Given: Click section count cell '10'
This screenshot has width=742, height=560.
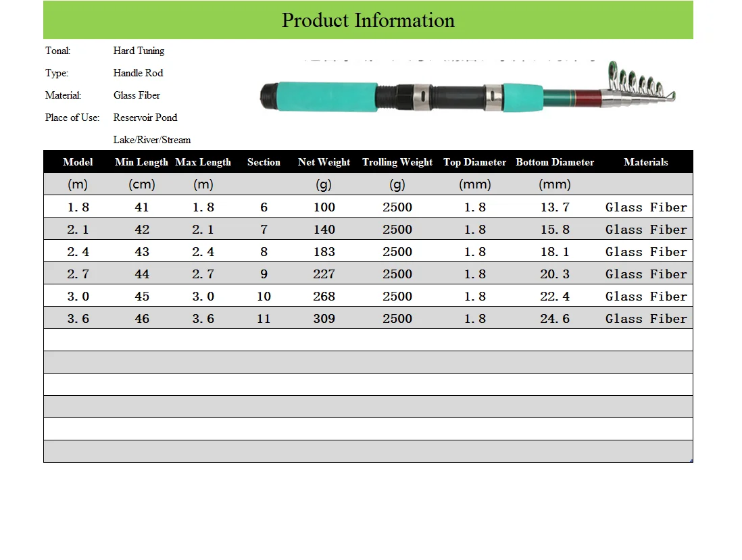Looking at the screenshot, I should pyautogui.click(x=264, y=296).
